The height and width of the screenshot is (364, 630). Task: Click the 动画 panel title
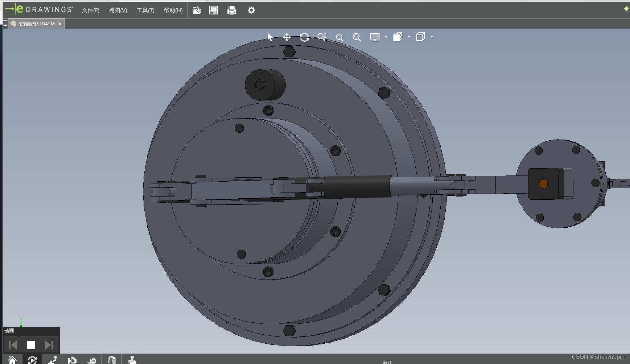(9, 331)
